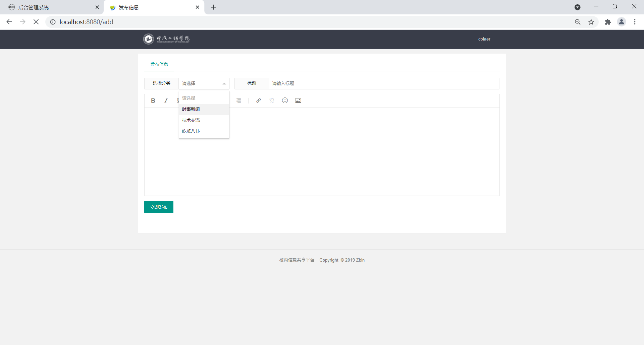This screenshot has width=644, height=345.
Task: Open the Chrome three-dot menu
Action: click(635, 22)
